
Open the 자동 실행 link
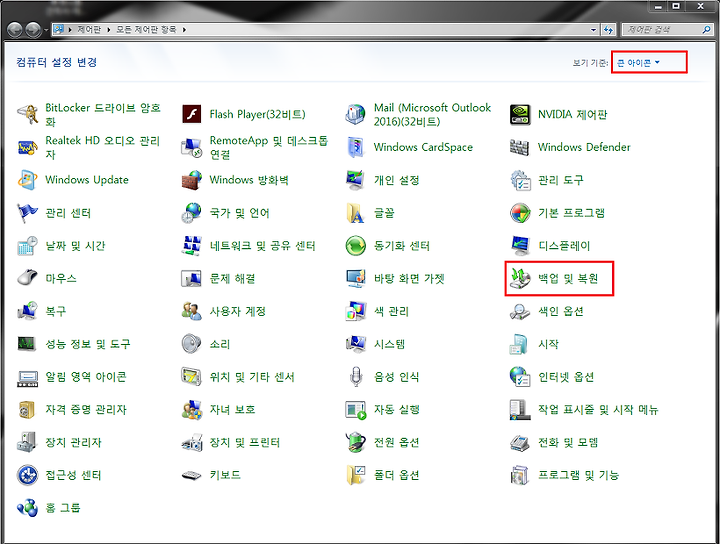point(397,409)
